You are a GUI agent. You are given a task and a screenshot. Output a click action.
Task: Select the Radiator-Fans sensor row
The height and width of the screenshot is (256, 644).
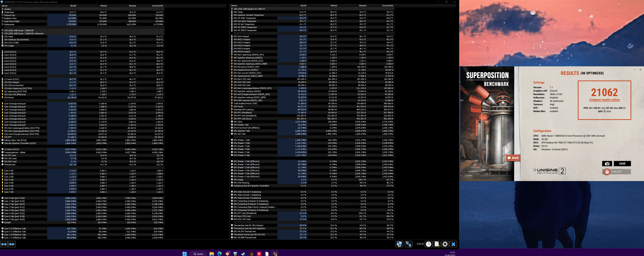pyautogui.click(x=83, y=18)
